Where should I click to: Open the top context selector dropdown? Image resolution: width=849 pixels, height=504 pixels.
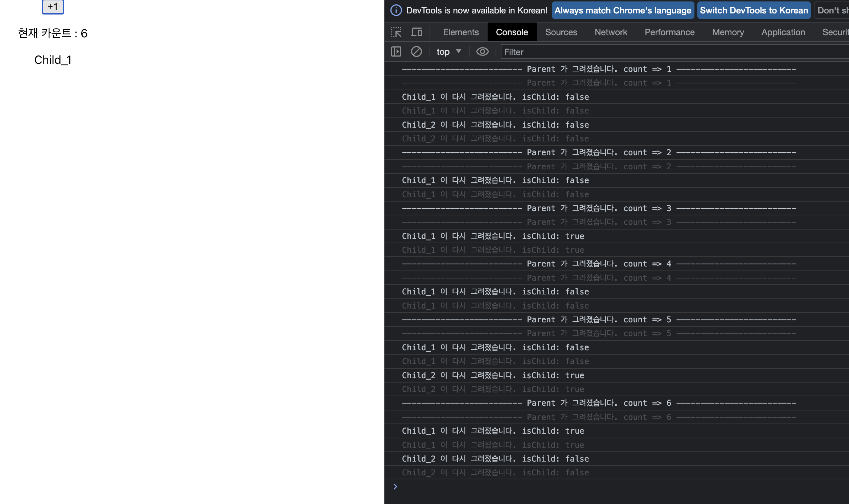point(448,52)
